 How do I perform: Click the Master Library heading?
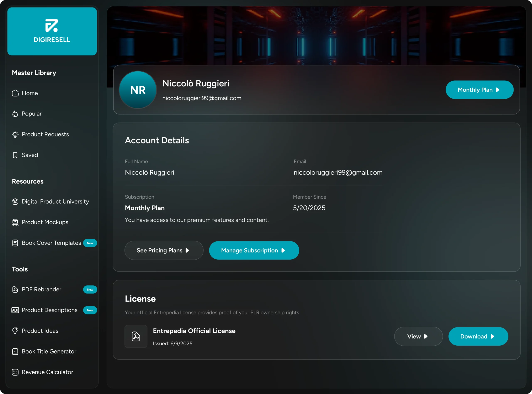34,73
